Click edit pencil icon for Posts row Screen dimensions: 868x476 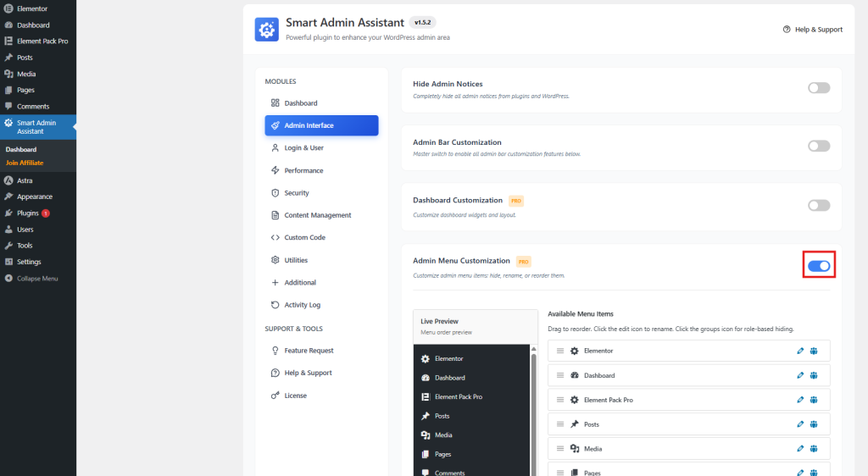800,424
